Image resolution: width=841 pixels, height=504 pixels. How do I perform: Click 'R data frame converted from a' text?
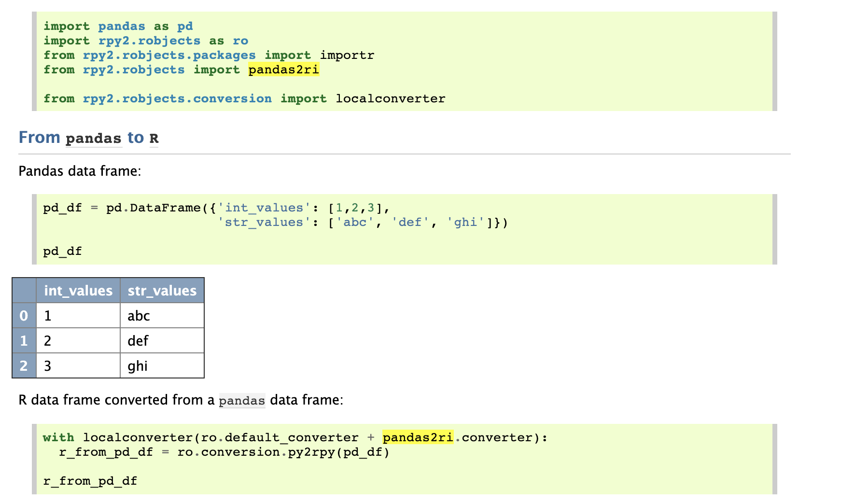click(x=116, y=400)
